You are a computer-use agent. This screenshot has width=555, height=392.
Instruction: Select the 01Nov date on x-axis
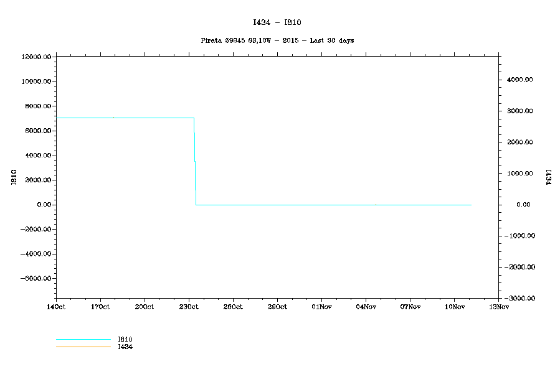click(321, 307)
